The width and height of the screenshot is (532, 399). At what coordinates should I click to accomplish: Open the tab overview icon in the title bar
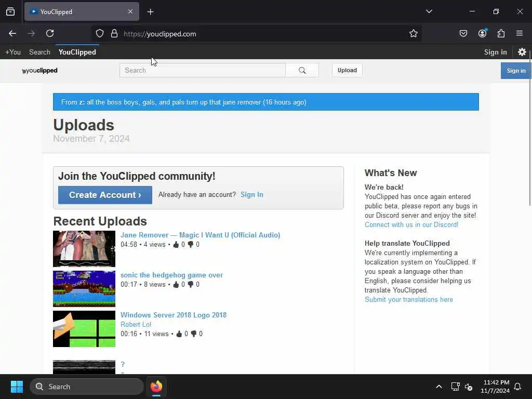point(10,11)
